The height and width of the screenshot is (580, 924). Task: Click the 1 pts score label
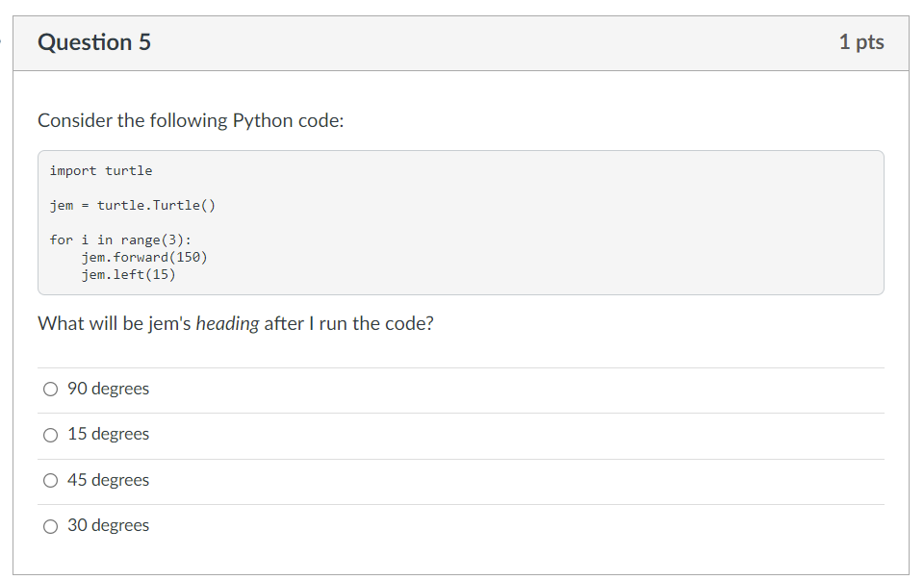(861, 42)
